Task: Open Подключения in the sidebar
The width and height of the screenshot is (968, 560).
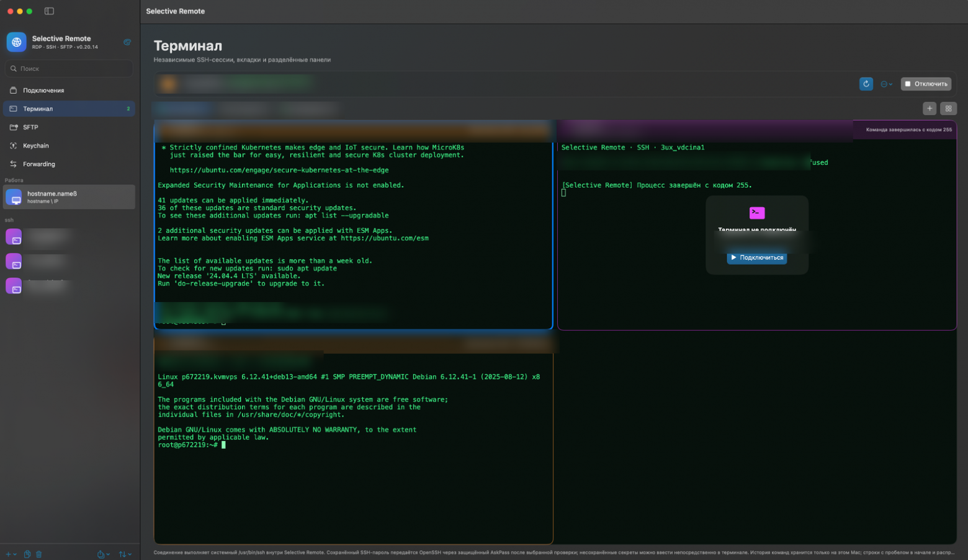Action: pyautogui.click(x=69, y=91)
